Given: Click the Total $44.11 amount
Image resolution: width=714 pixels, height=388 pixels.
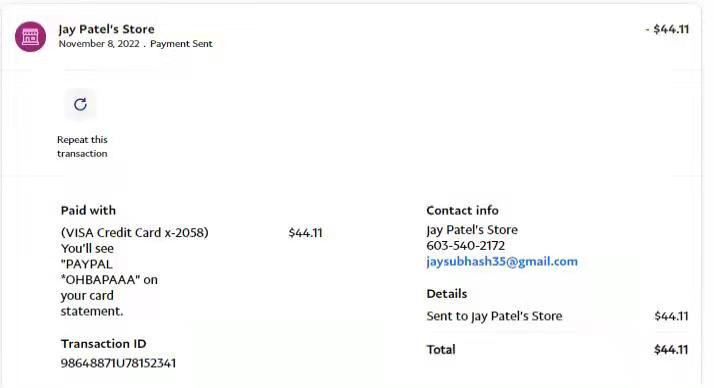Looking at the screenshot, I should pyautogui.click(x=671, y=350).
